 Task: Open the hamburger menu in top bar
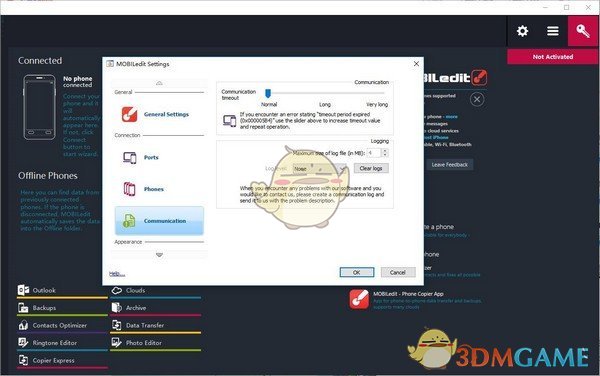[x=553, y=31]
